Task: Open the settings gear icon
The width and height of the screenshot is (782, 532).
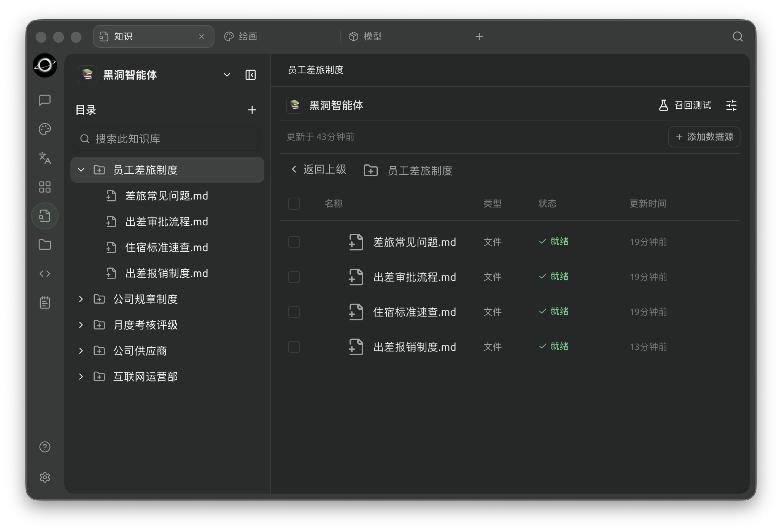Action: 45,477
